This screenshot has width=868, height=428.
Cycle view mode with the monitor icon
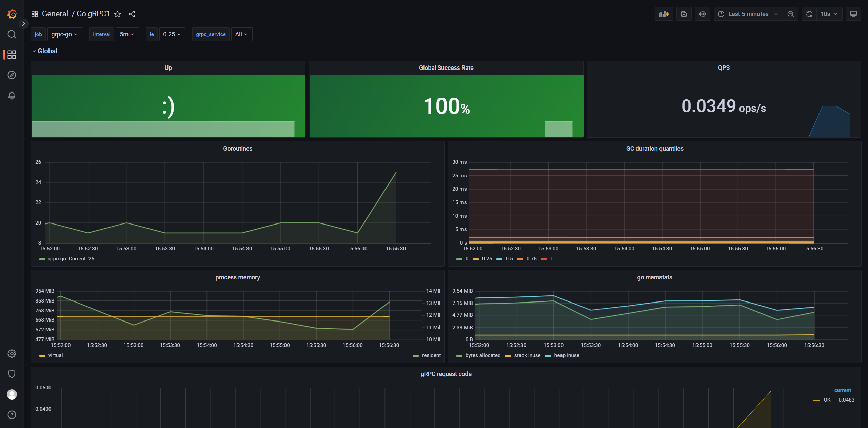point(853,14)
